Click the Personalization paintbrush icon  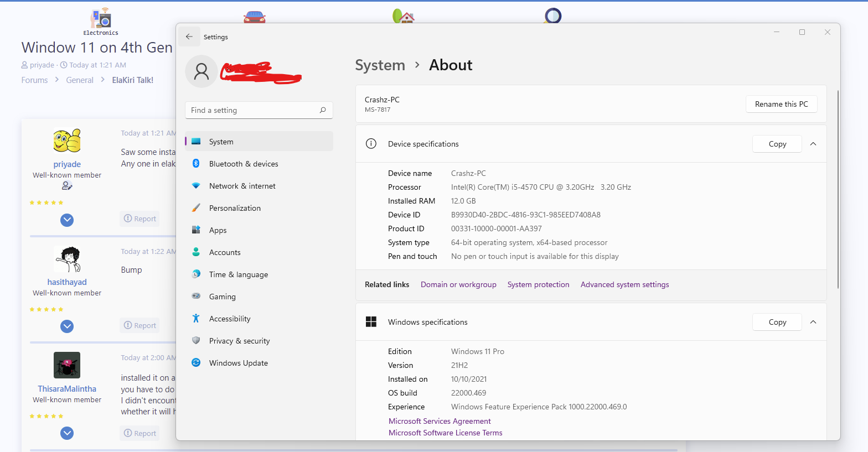tap(196, 207)
